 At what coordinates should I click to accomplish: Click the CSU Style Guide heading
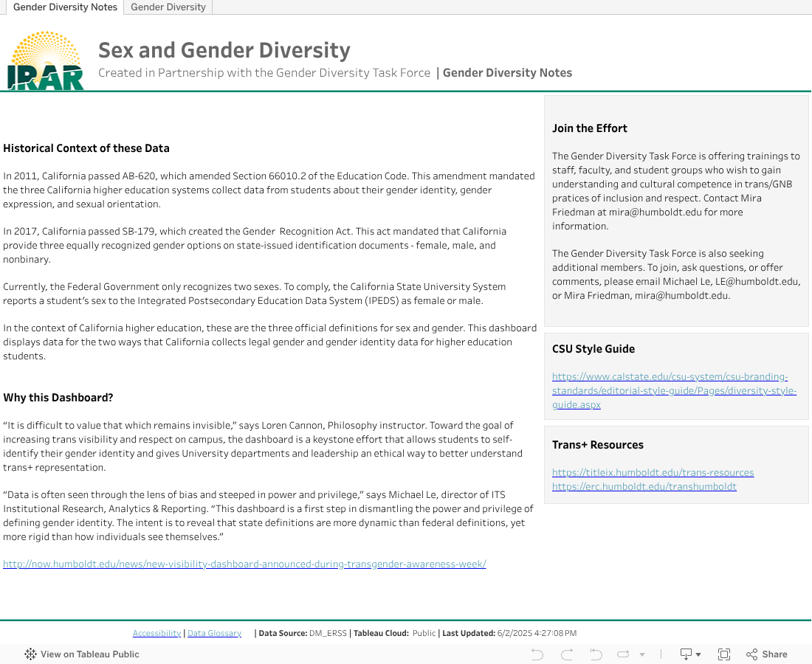(x=593, y=349)
